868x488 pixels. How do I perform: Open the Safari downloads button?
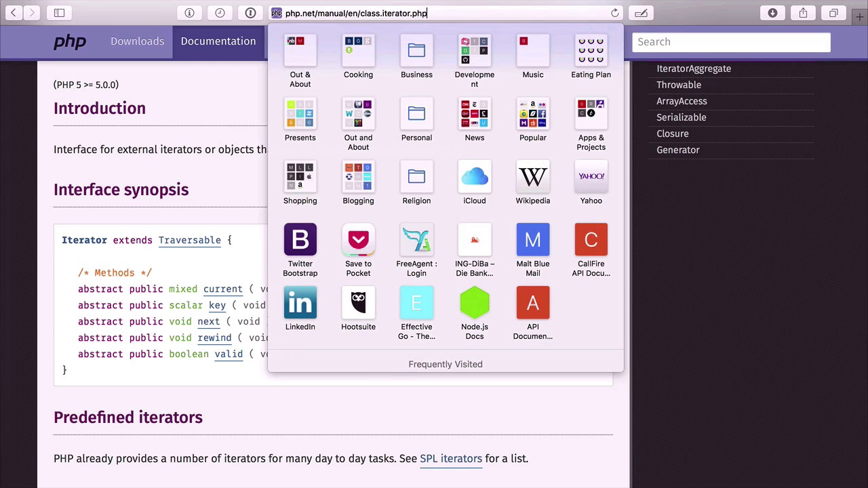coord(772,13)
